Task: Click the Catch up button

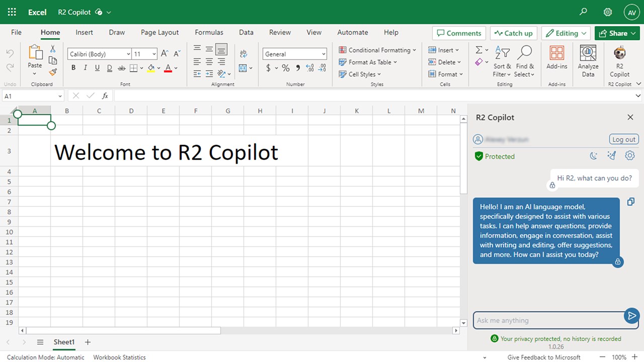Action: (x=514, y=33)
